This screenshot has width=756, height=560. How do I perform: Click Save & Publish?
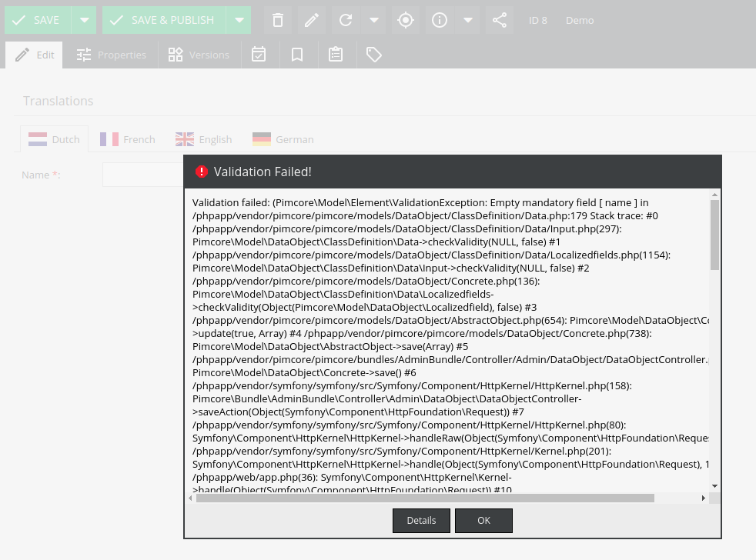pyautogui.click(x=164, y=20)
